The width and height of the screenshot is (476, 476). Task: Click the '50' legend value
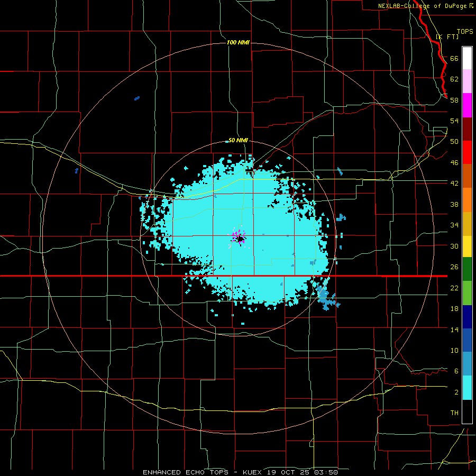pyautogui.click(x=454, y=141)
